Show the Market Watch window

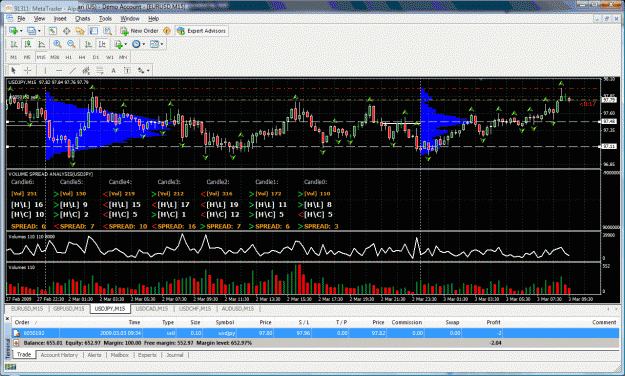point(52,31)
